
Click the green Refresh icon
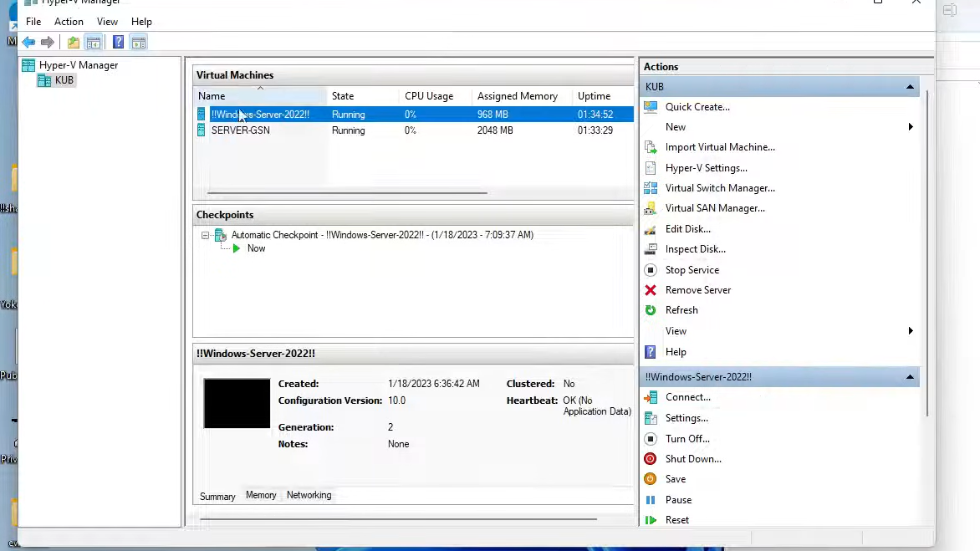(651, 310)
